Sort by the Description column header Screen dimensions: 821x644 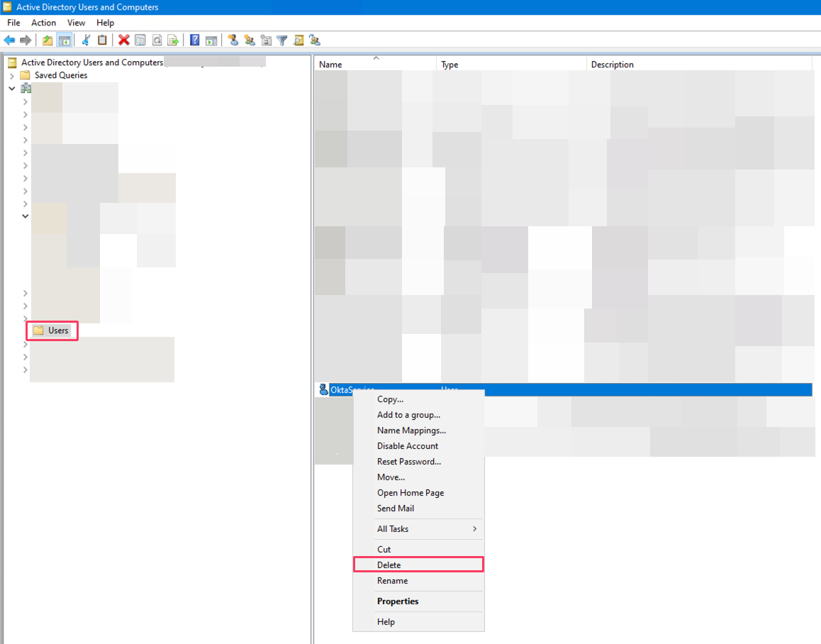[x=699, y=65]
